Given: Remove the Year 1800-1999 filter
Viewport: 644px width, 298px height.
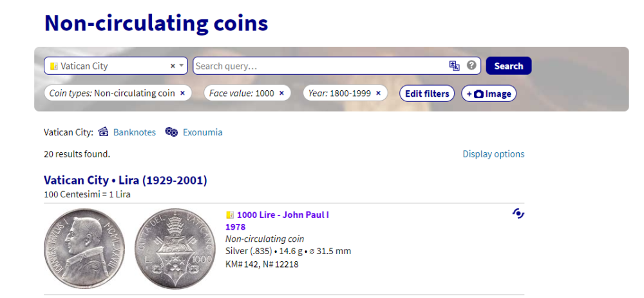Looking at the screenshot, I should point(378,94).
